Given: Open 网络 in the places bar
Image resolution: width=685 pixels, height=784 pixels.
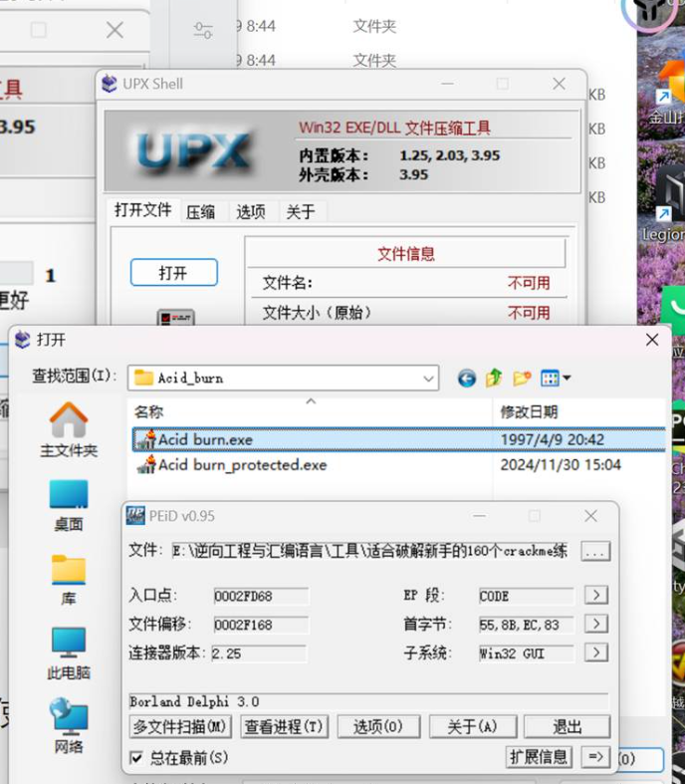Looking at the screenshot, I should 69,726.
